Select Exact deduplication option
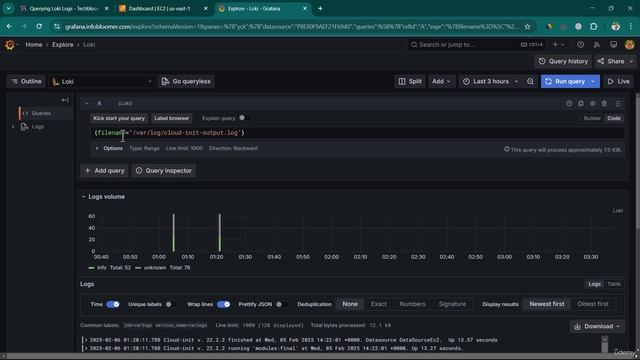This screenshot has height=360, width=640. pos(378,304)
